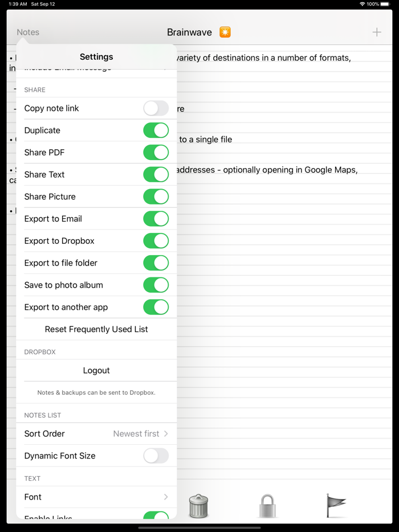Tap Reset Frequently Used List
Viewport: 399px width, 532px height.
96,329
